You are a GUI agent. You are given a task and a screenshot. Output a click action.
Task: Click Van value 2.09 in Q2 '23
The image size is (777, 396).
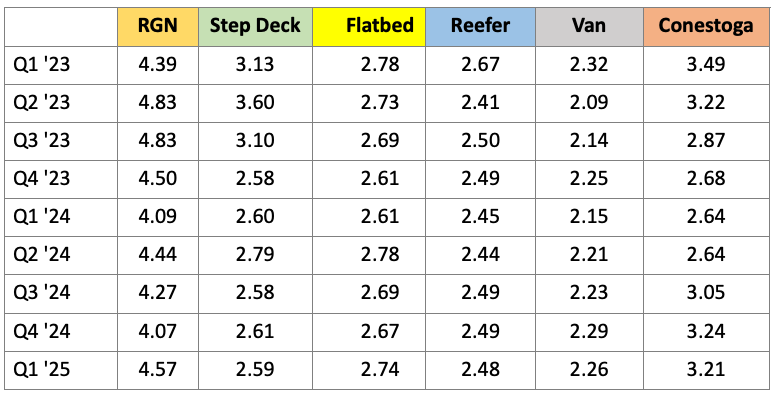[x=589, y=103]
